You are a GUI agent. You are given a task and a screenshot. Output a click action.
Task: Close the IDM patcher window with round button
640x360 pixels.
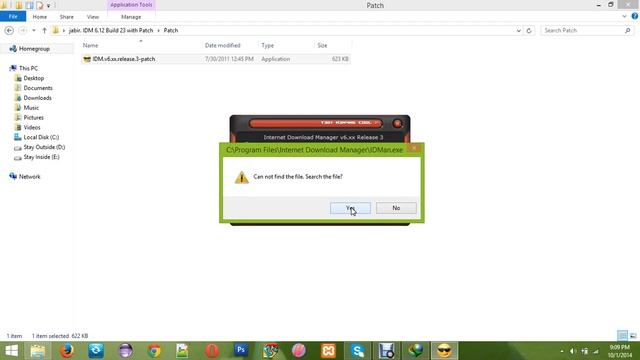pyautogui.click(x=397, y=123)
